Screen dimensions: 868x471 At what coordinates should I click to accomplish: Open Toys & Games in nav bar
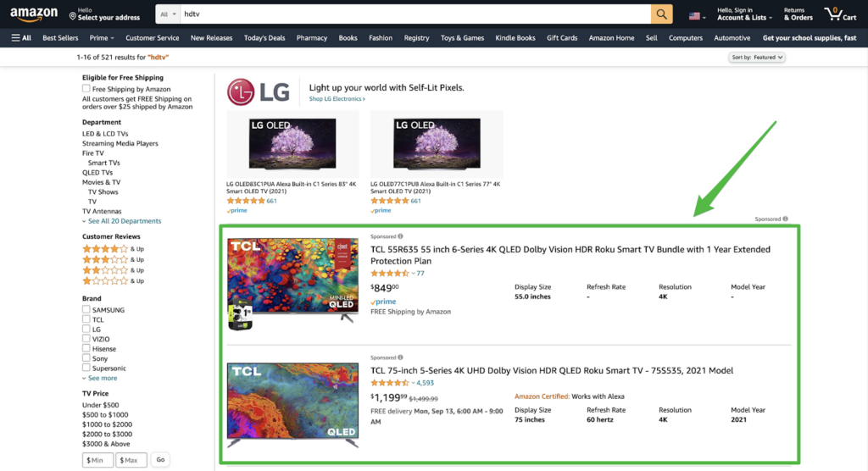tap(462, 38)
